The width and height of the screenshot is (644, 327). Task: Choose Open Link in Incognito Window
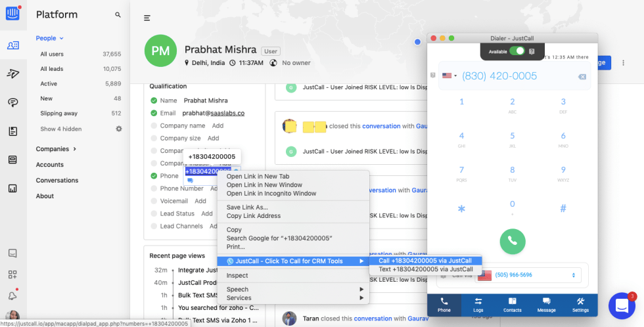click(271, 193)
